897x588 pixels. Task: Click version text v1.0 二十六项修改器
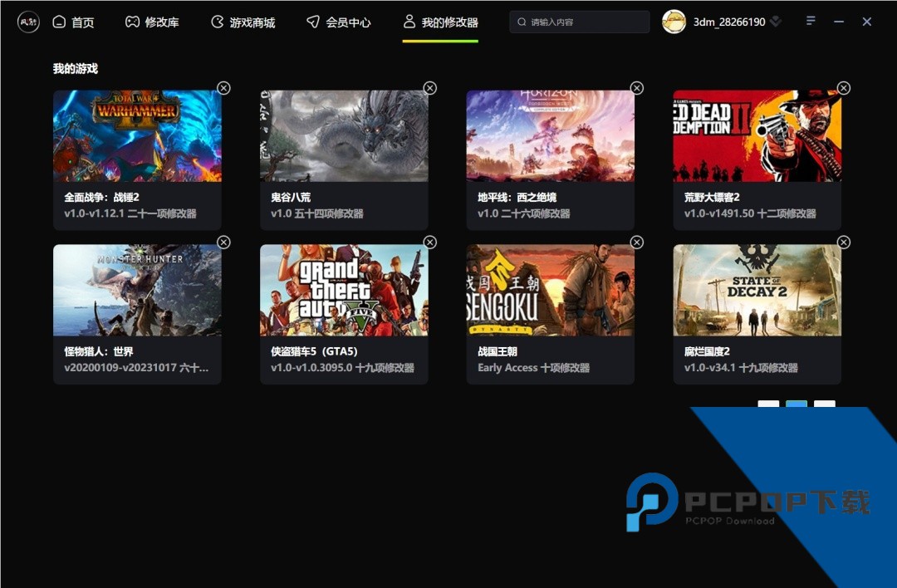524,214
